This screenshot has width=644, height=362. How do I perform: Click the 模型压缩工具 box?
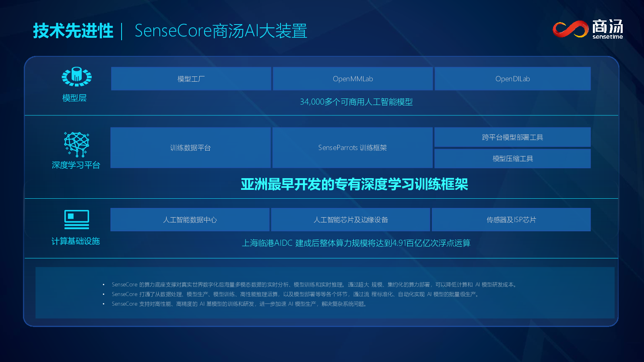(x=512, y=158)
